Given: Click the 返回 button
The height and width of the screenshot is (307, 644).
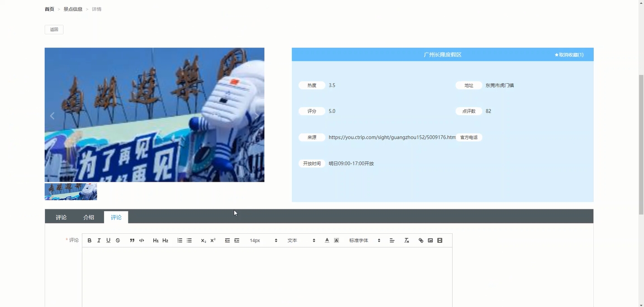Looking at the screenshot, I should click(54, 29).
